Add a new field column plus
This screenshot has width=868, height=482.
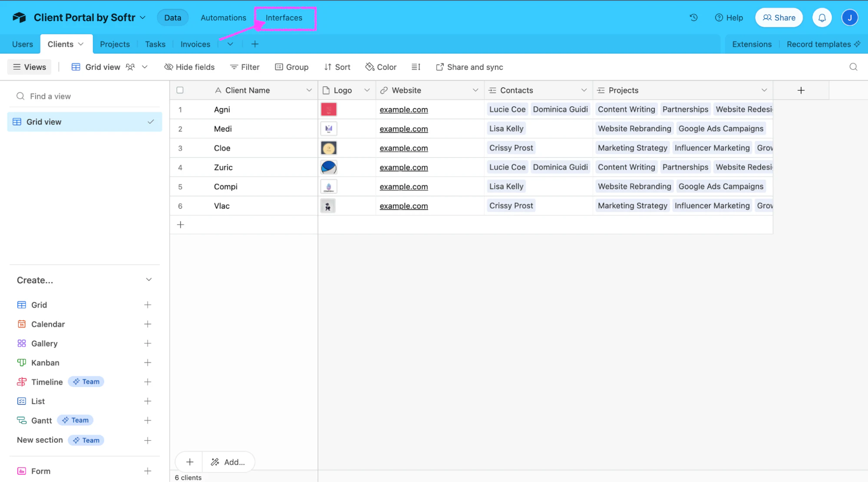[801, 90]
